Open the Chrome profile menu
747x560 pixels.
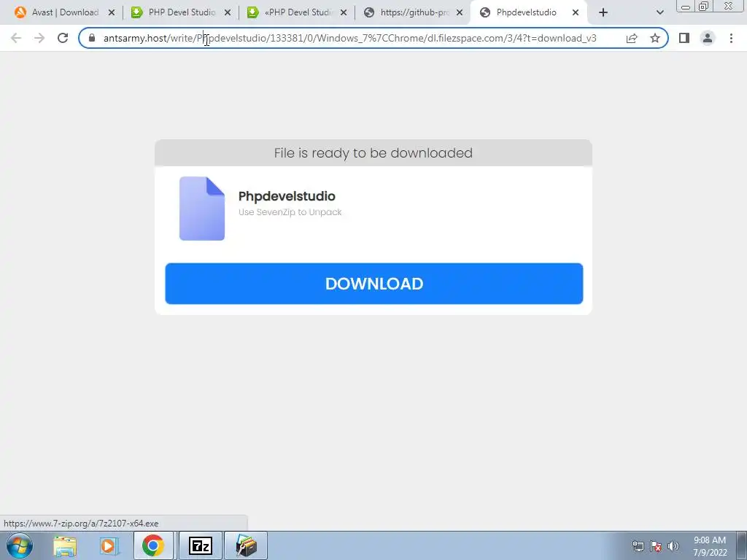(x=708, y=38)
